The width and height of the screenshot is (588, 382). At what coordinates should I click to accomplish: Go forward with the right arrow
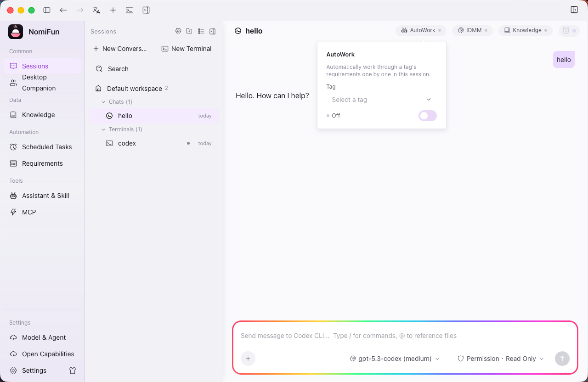80,10
